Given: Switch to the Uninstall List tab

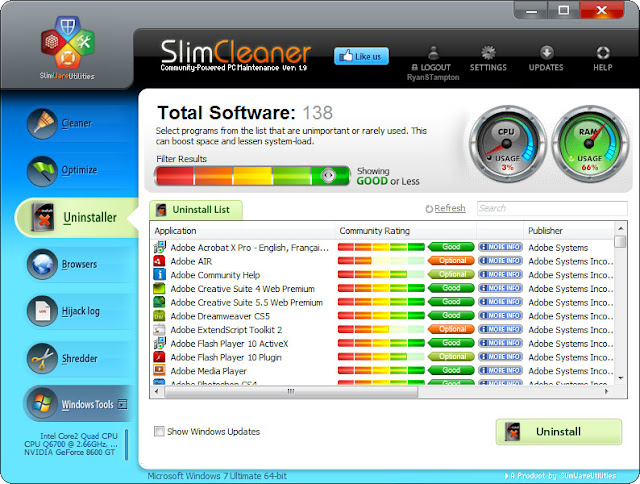Looking at the screenshot, I should click(x=196, y=210).
